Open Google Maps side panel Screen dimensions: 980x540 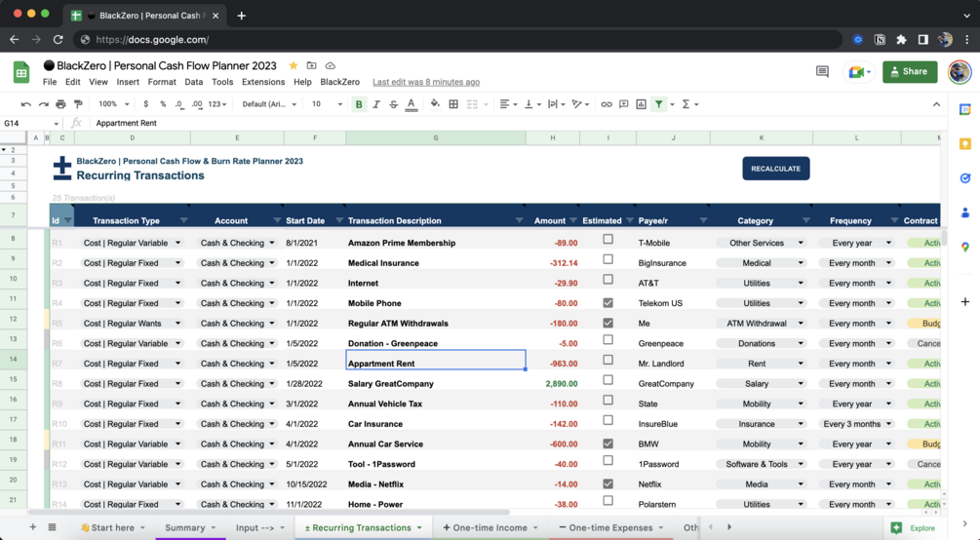[965, 247]
